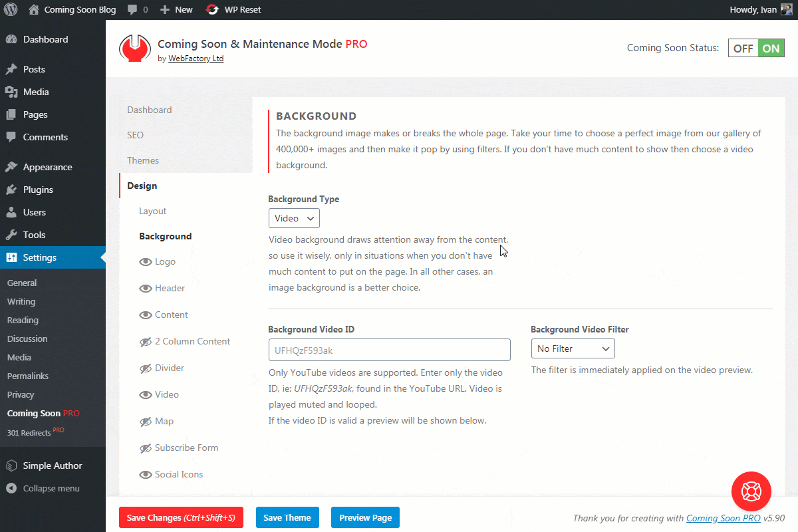Click the WordPress logo icon in admin bar
The height and width of the screenshot is (532, 798).
10,10
